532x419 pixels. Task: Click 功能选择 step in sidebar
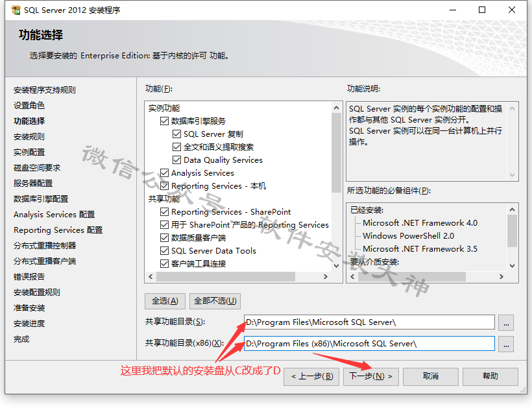point(29,121)
